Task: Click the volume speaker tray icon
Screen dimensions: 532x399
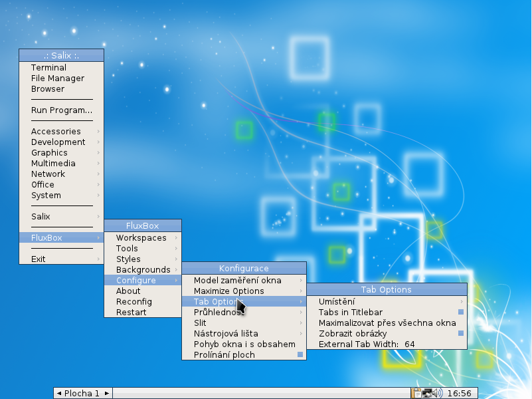Action: tap(438, 393)
